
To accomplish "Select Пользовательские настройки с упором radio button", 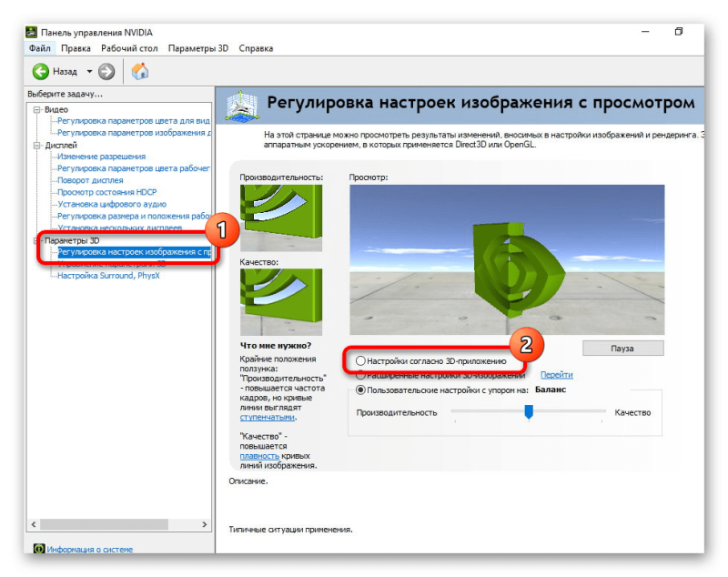I will 360,390.
